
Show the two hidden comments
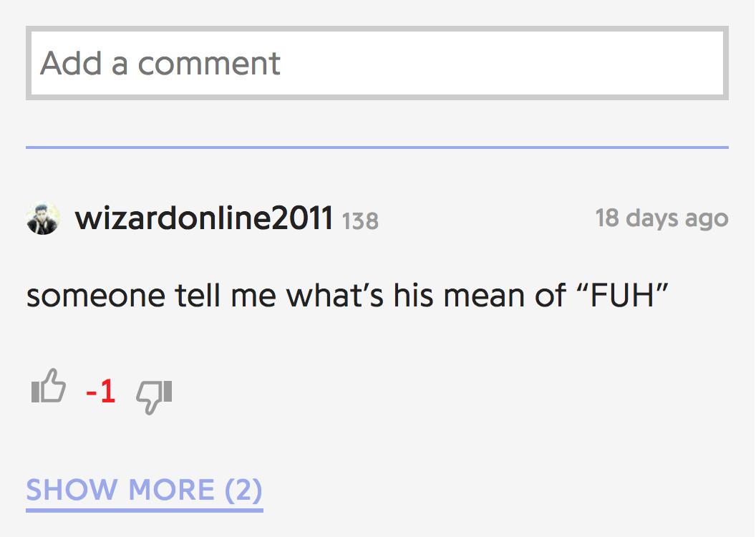point(144,490)
